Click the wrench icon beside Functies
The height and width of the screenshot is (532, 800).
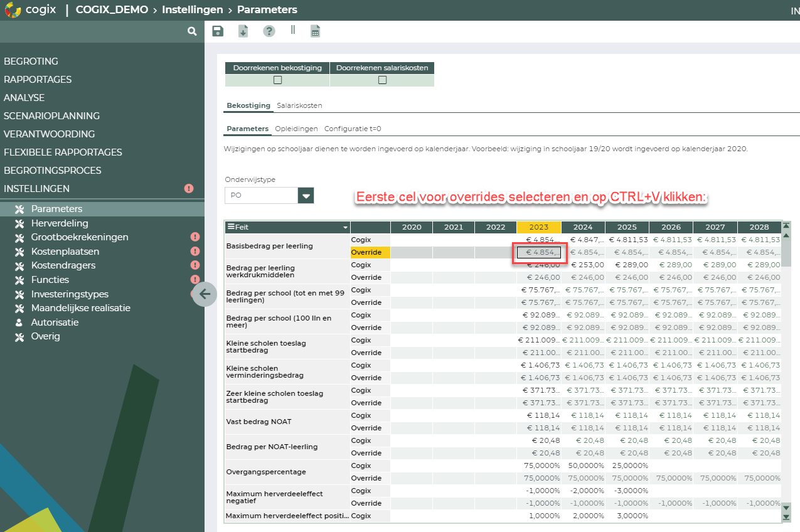[x=19, y=280]
